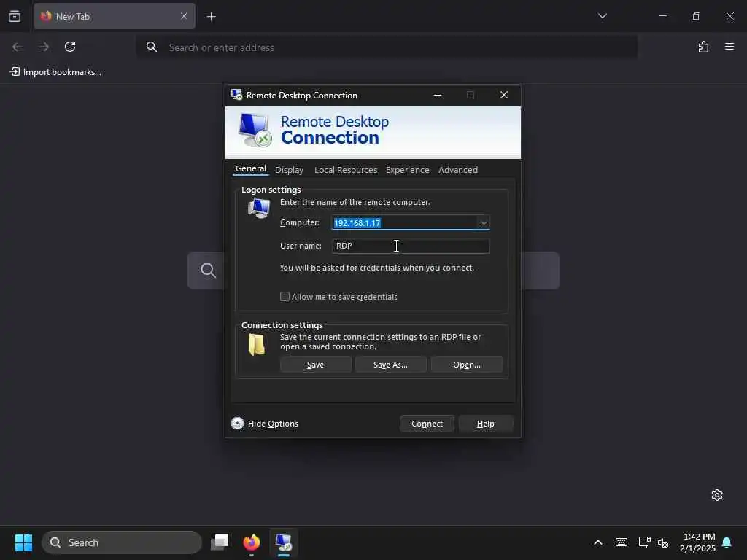Screen dimensions: 747x560
Task: Click the Connect button
Action: click(x=427, y=424)
